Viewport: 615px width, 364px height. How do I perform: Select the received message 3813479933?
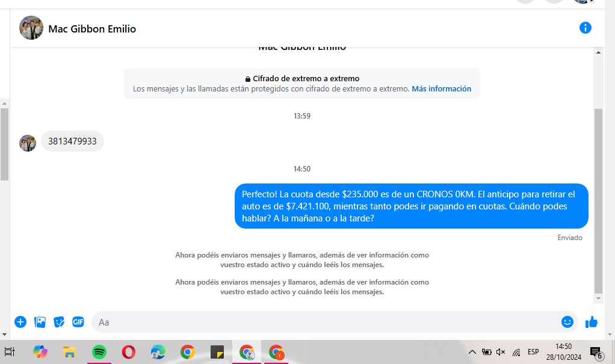72,141
